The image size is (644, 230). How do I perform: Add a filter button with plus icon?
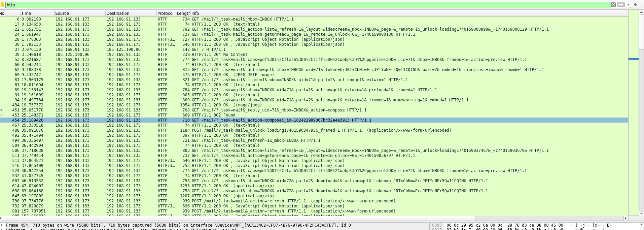click(635, 5)
